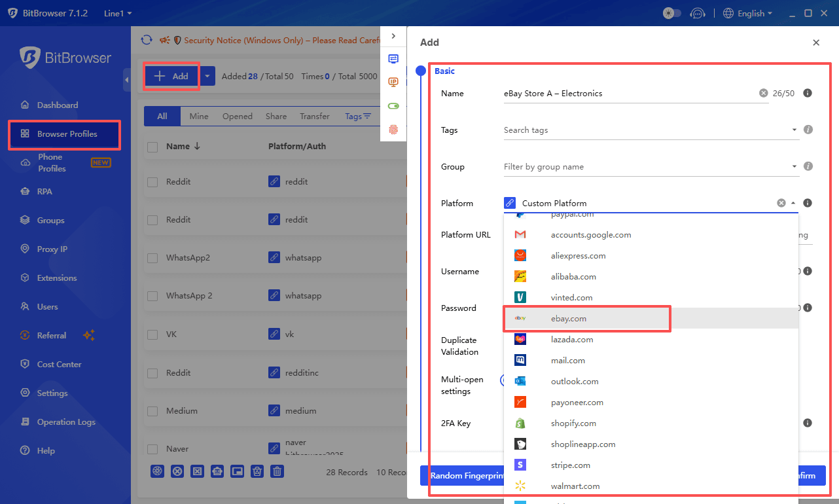The height and width of the screenshot is (504, 839).
Task: Click the Add profile button
Action: pyautogui.click(x=171, y=77)
